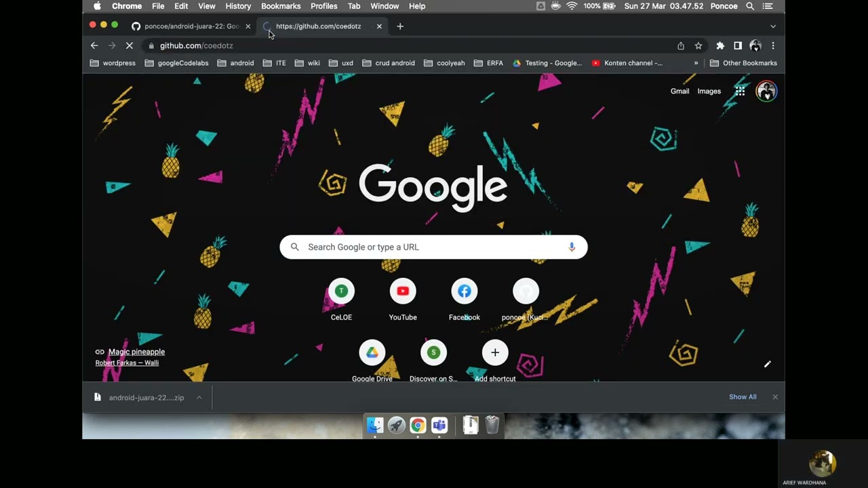This screenshot has height=488, width=868.
Task: Open the Testing - Google bookmark
Action: pos(547,63)
